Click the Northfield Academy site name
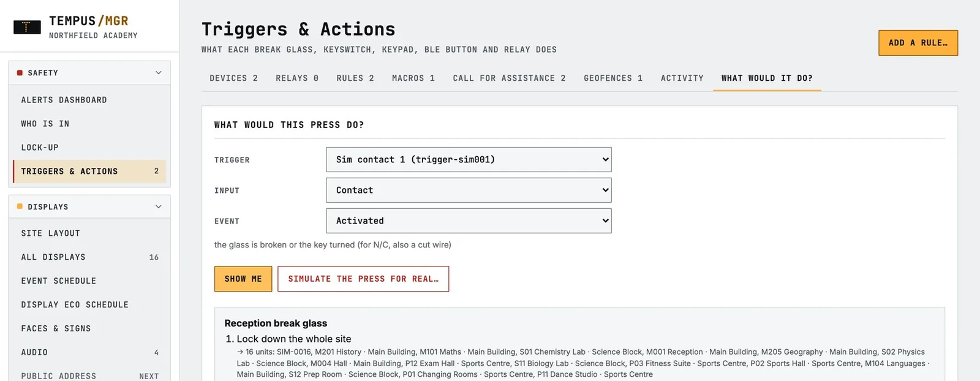The width and height of the screenshot is (980, 381). click(x=93, y=36)
